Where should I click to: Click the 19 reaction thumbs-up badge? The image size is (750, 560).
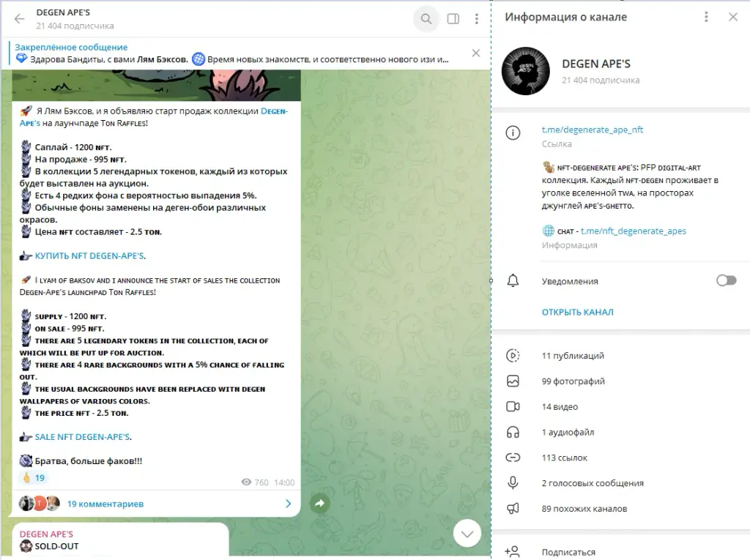pos(34,478)
